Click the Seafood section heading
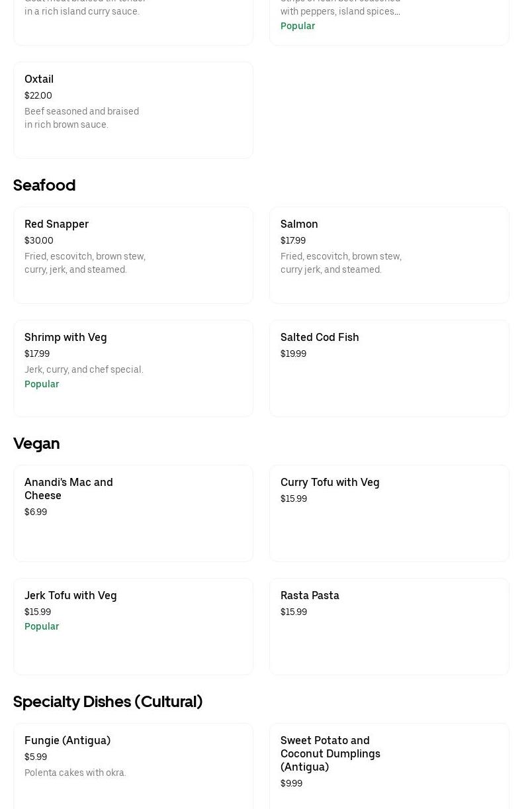 (44, 185)
